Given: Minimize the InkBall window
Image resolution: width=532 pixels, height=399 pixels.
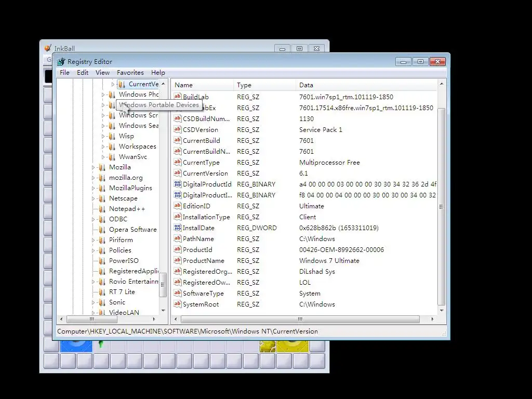Looking at the screenshot, I should (x=282, y=48).
